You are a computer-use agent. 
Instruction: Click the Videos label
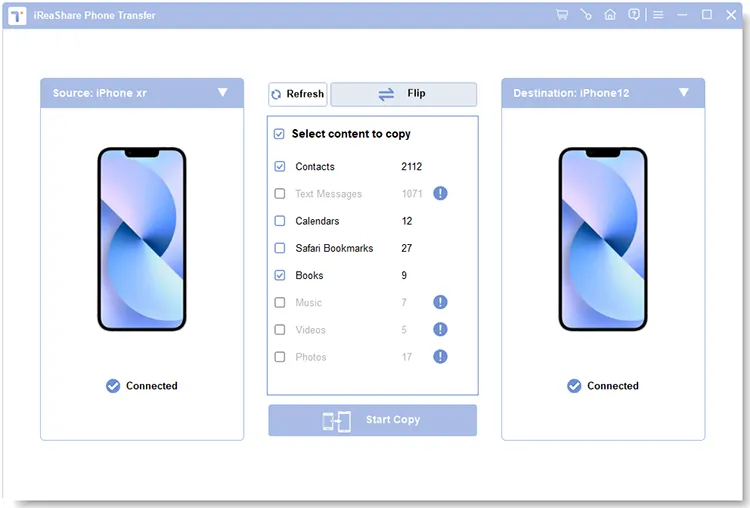coord(310,330)
